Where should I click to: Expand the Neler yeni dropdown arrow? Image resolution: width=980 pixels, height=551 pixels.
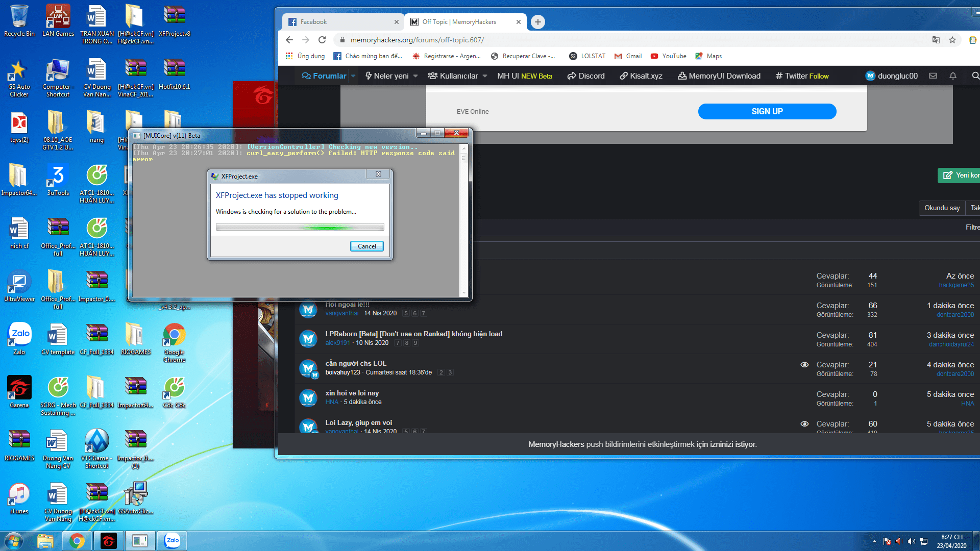pyautogui.click(x=415, y=76)
